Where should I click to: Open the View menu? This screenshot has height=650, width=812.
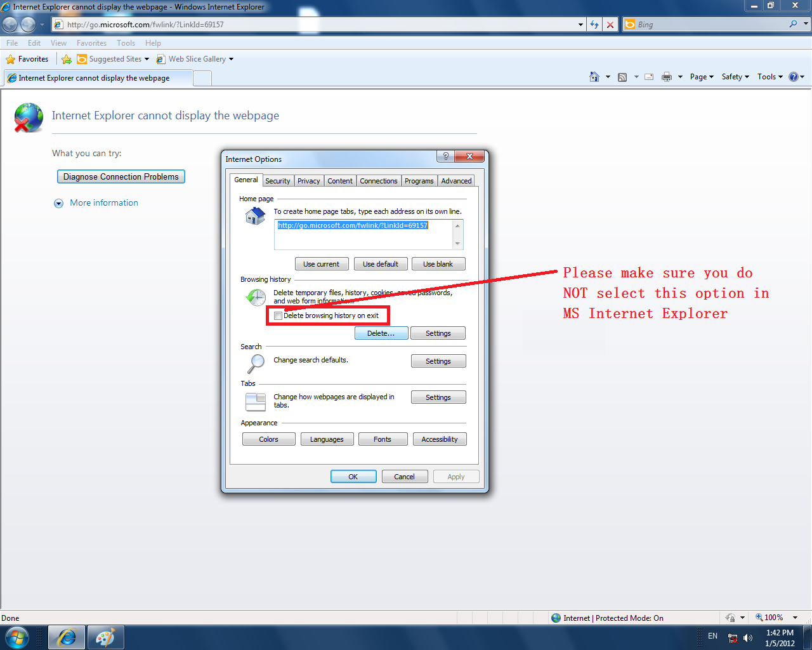58,43
